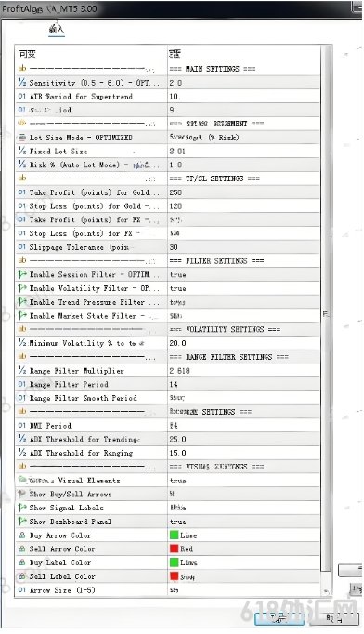This screenshot has height=634, width=364.
Task: Click the DMI Period row icon
Action: tap(22, 426)
